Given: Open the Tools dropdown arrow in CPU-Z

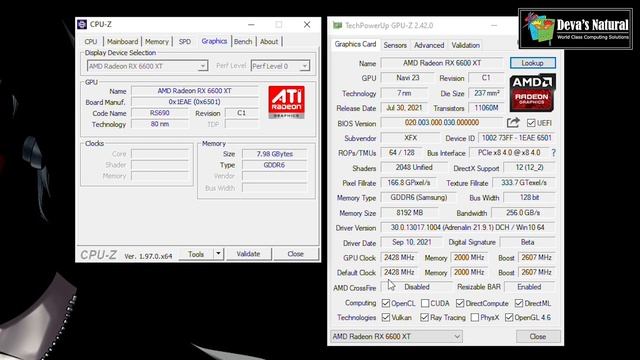Looking at the screenshot, I should 218,254.
